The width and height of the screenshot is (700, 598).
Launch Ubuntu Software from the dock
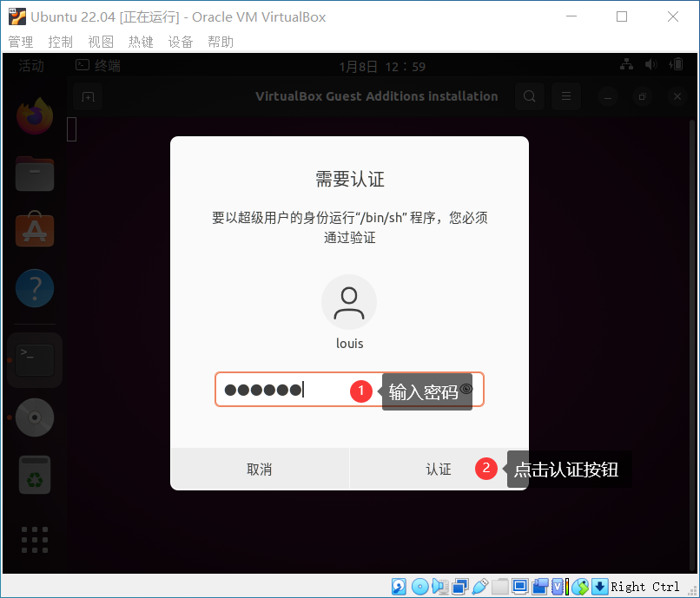tap(34, 229)
